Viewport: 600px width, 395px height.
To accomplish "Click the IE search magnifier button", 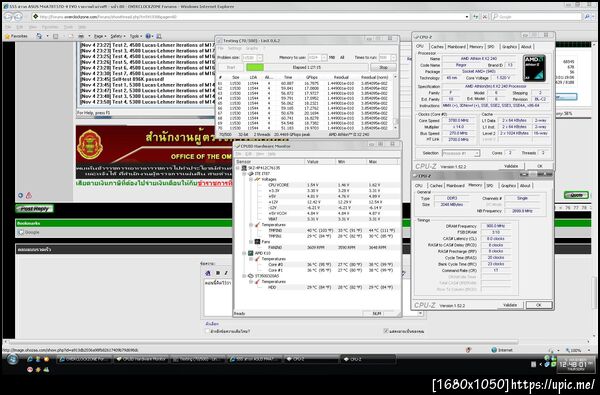I will (587, 16).
